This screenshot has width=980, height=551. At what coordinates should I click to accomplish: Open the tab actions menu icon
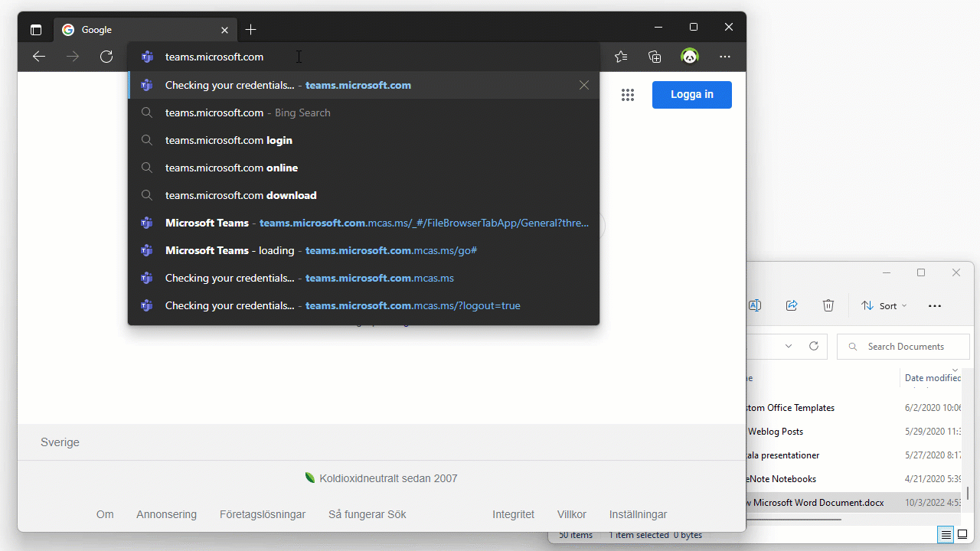(x=36, y=30)
